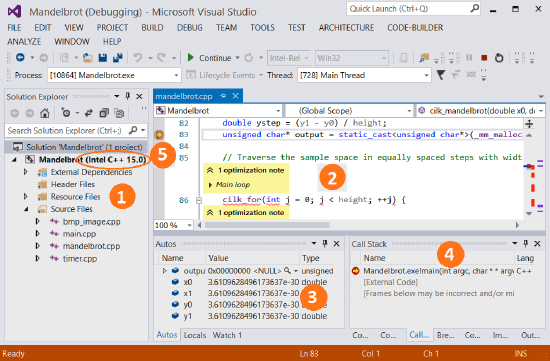Click the Lifecycle Events button
This screenshot has height=361, width=550.
coord(224,75)
